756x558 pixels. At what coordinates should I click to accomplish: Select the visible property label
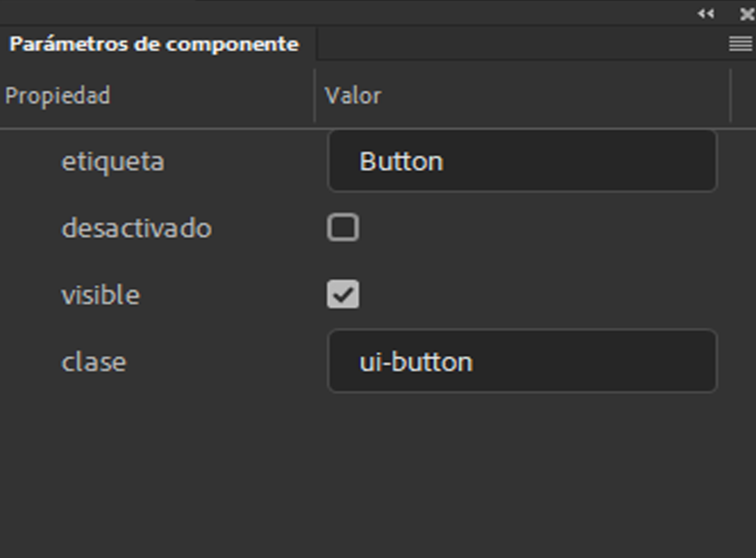pyautogui.click(x=100, y=295)
